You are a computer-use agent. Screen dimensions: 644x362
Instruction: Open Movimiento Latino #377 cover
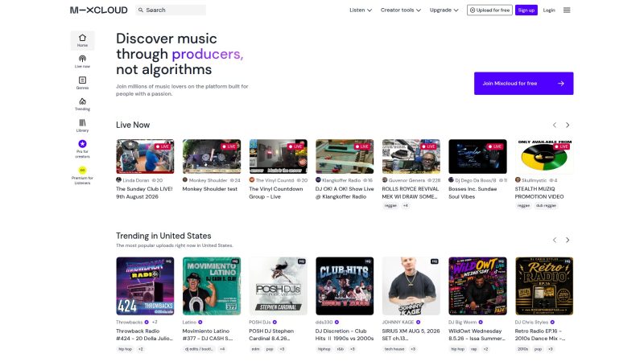click(x=212, y=286)
